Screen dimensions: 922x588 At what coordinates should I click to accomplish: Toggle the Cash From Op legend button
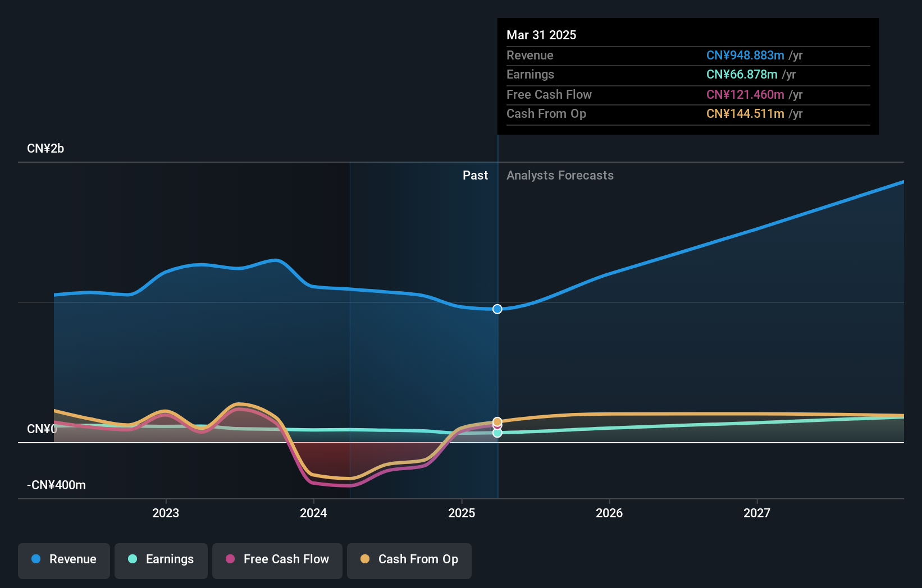click(x=409, y=561)
